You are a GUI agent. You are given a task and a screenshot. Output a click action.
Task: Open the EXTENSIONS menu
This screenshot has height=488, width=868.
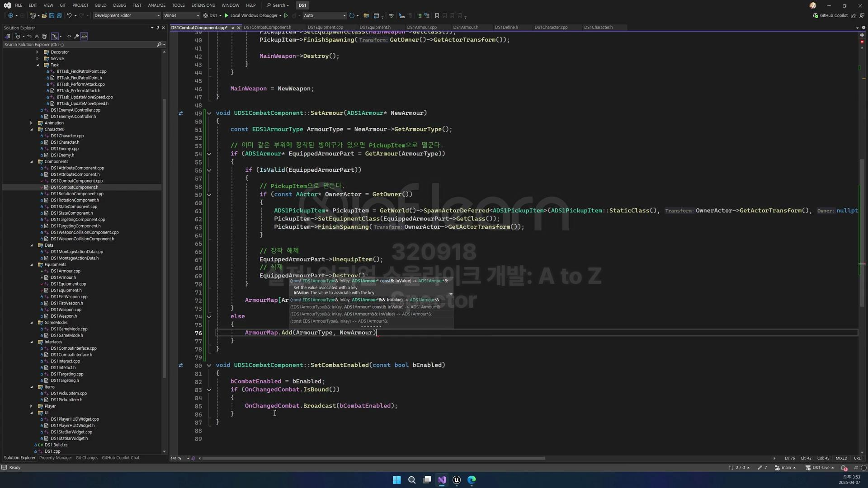coord(203,5)
